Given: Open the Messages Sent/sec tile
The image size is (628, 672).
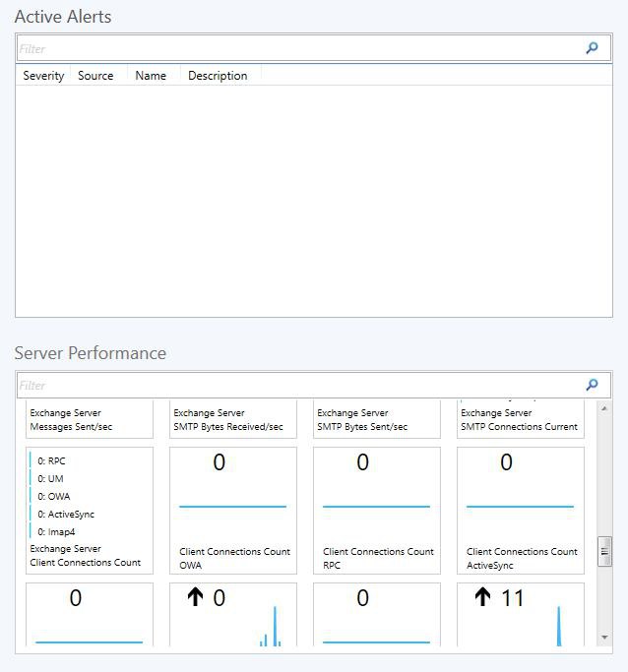Looking at the screenshot, I should coord(90,419).
